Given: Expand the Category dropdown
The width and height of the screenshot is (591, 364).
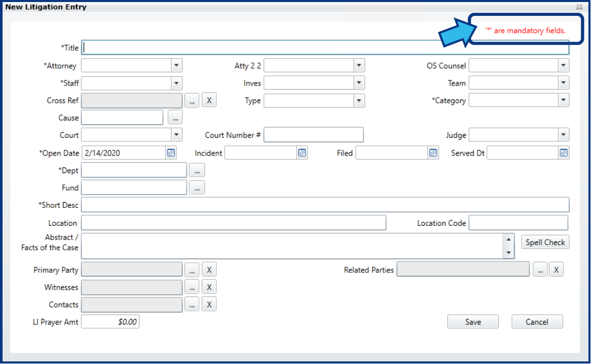Looking at the screenshot, I should tap(564, 100).
